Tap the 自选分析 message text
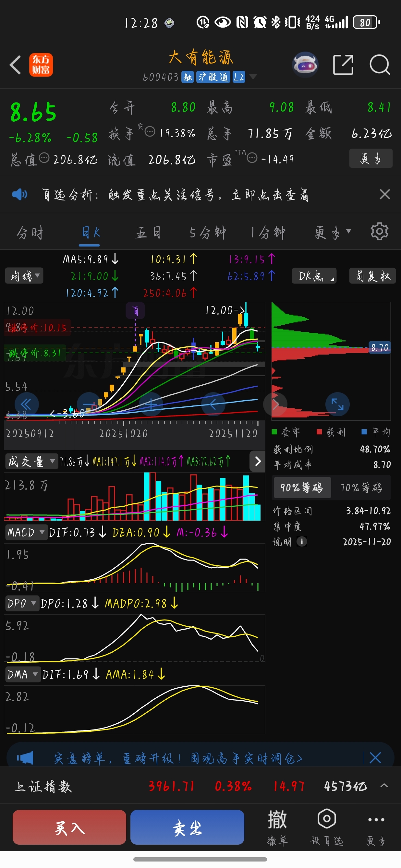The image size is (401, 868). [175, 195]
